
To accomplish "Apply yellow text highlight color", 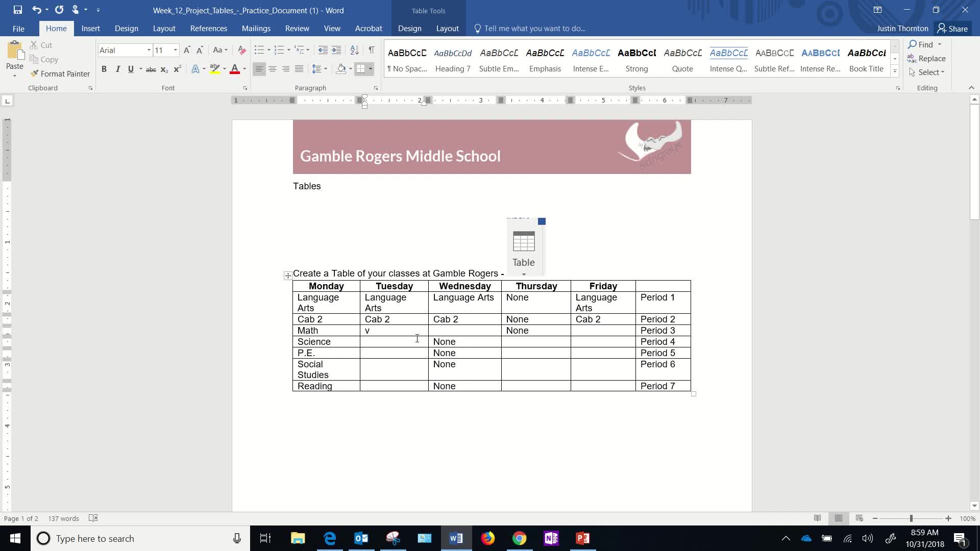I will 215,69.
